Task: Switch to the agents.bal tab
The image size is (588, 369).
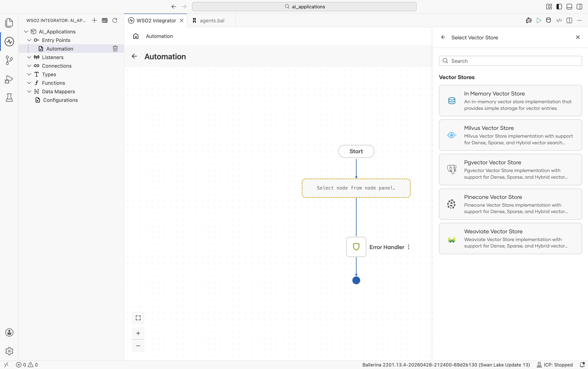Action: tap(212, 20)
